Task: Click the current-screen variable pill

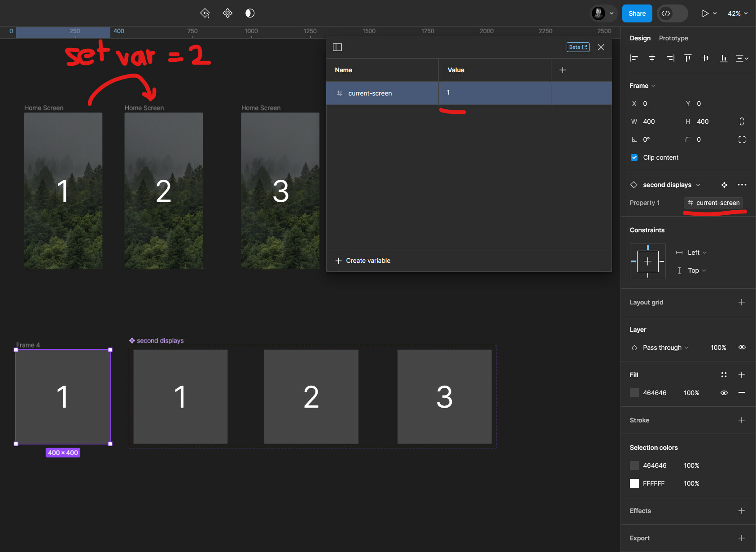Action: (x=713, y=203)
